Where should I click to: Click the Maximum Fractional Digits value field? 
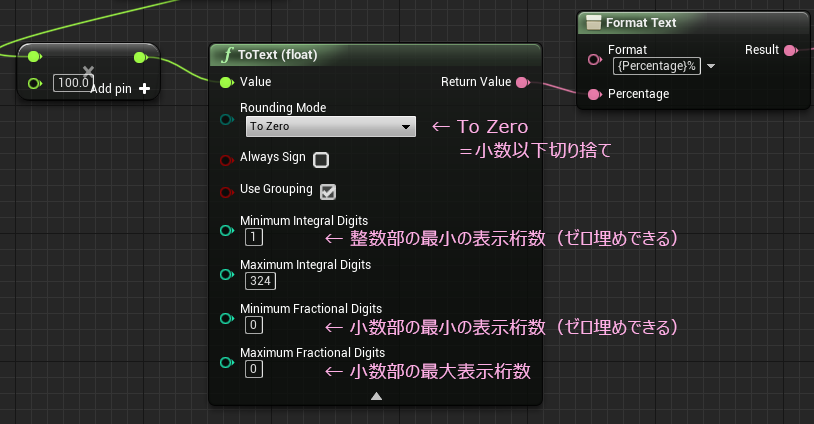[x=254, y=370]
